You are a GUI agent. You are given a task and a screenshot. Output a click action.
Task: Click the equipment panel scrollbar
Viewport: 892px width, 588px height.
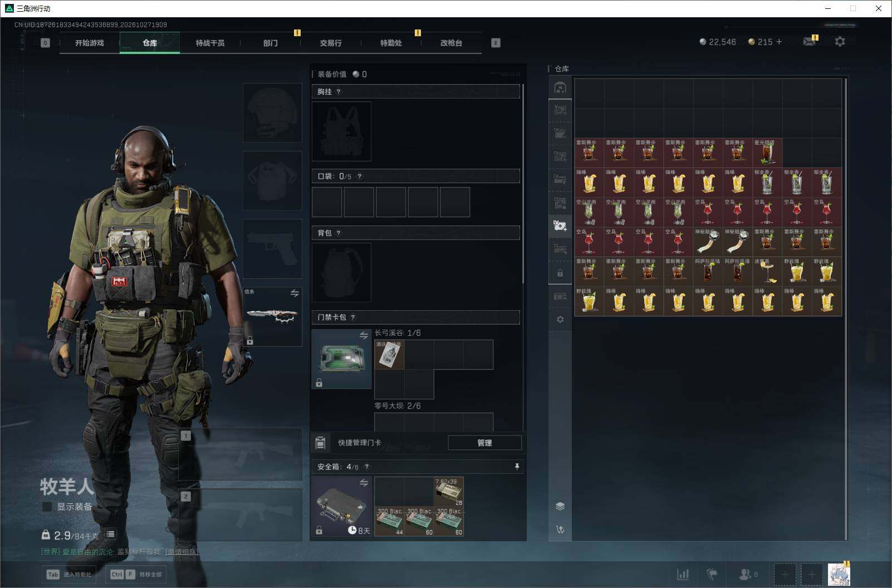pyautogui.click(x=523, y=184)
